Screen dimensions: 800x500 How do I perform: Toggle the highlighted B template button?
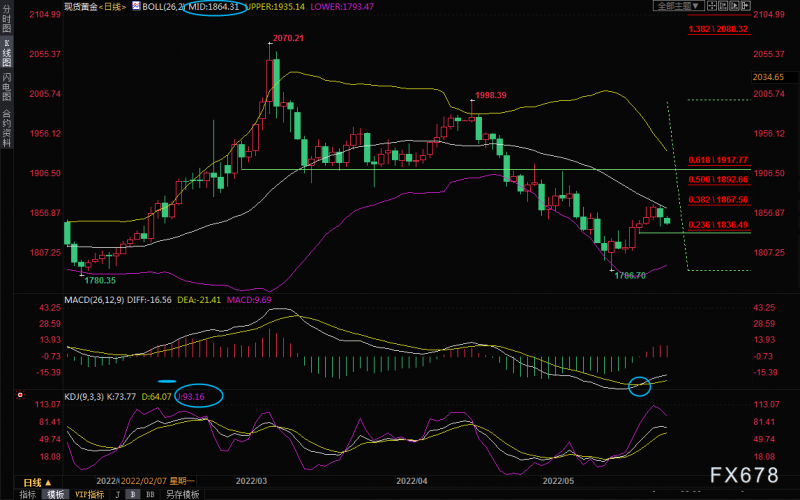coord(133,494)
